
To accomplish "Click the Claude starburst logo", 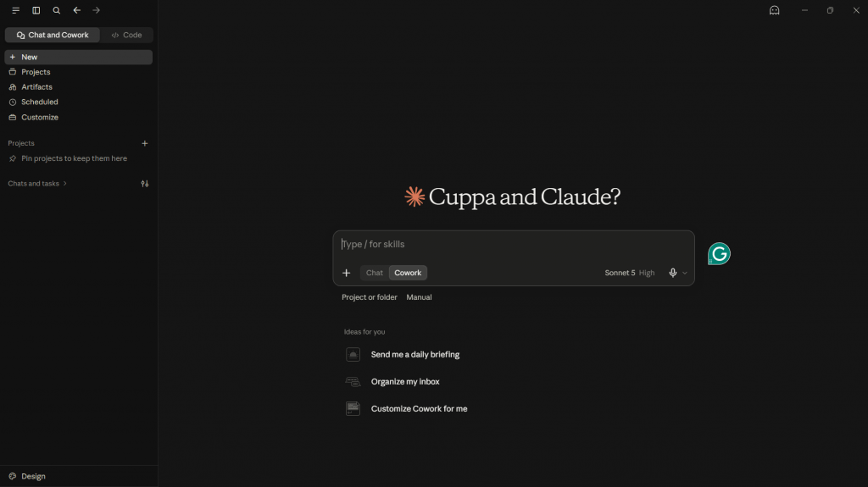I will coord(414,196).
